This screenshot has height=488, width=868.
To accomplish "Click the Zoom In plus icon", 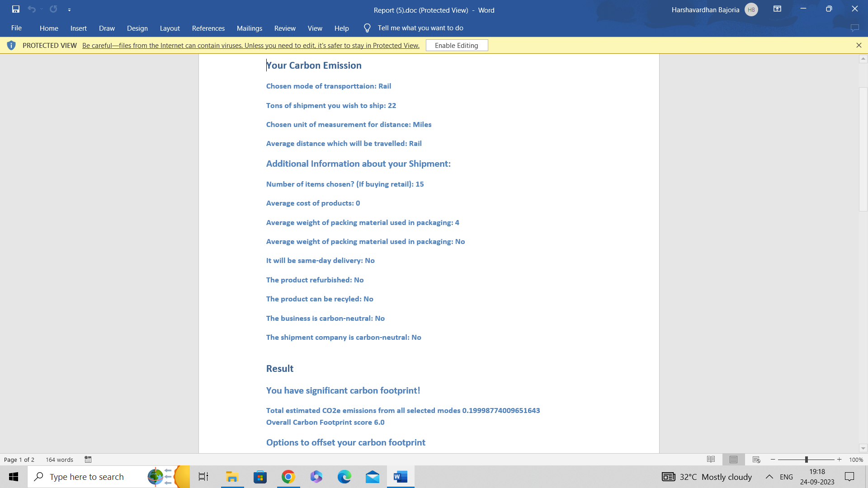I will pos(840,460).
